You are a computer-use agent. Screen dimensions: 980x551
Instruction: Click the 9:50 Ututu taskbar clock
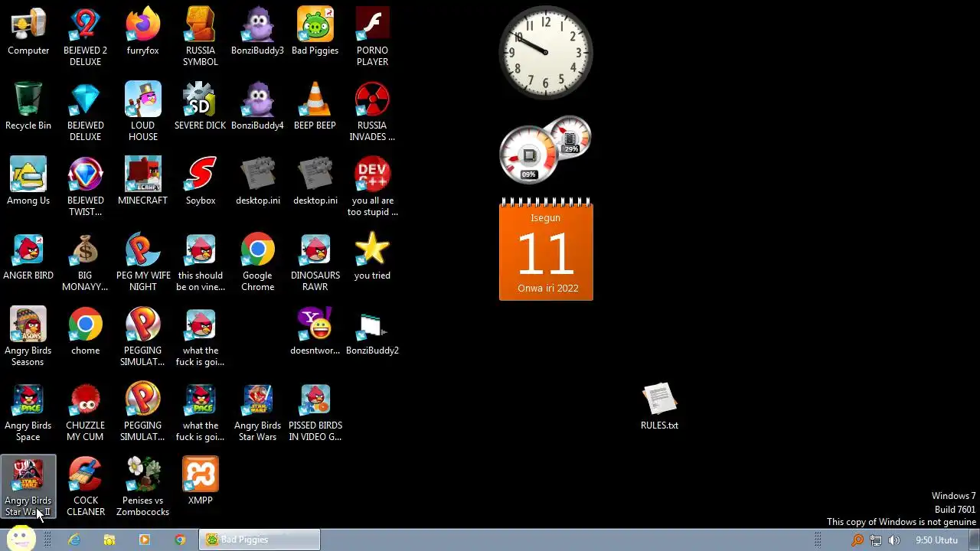point(936,540)
